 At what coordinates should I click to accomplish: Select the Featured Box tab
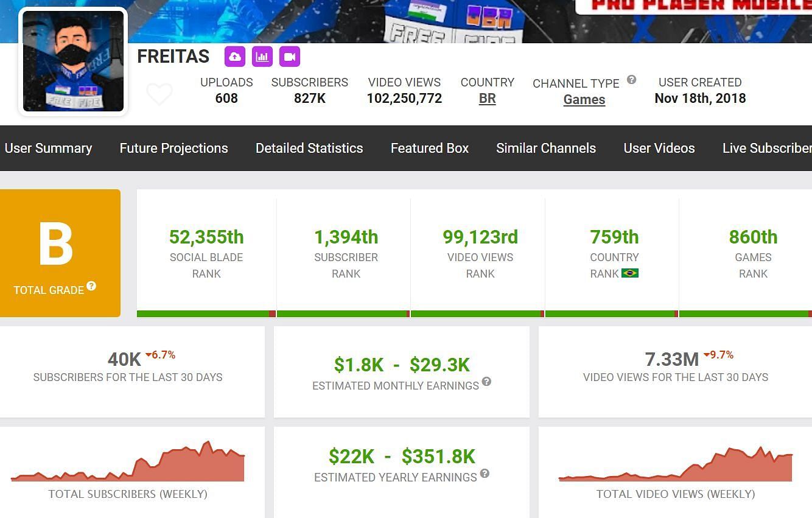430,148
